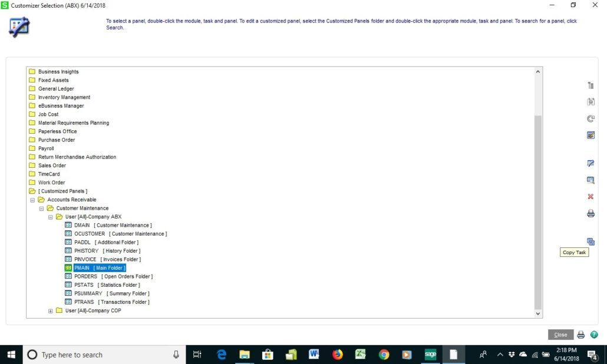Collapse the Accounts Receivable tree node

click(33, 200)
